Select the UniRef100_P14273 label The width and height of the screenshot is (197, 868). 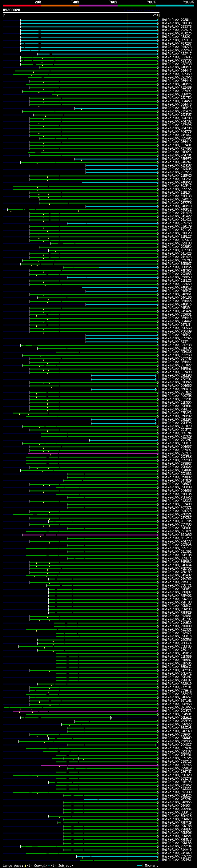pos(177,47)
